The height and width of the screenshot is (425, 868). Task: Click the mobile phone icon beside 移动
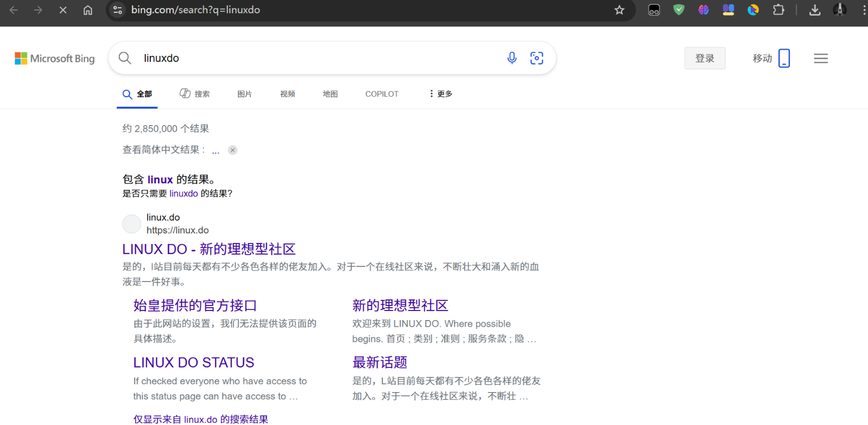pos(785,58)
